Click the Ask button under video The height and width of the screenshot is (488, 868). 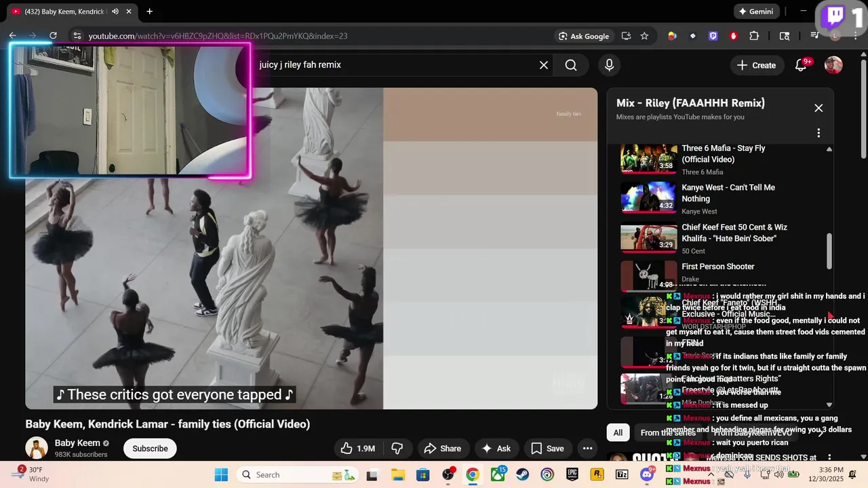click(x=496, y=448)
